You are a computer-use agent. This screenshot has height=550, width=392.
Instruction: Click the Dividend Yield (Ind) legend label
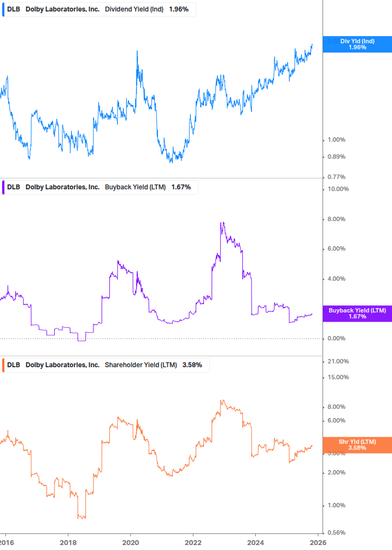(133, 9)
